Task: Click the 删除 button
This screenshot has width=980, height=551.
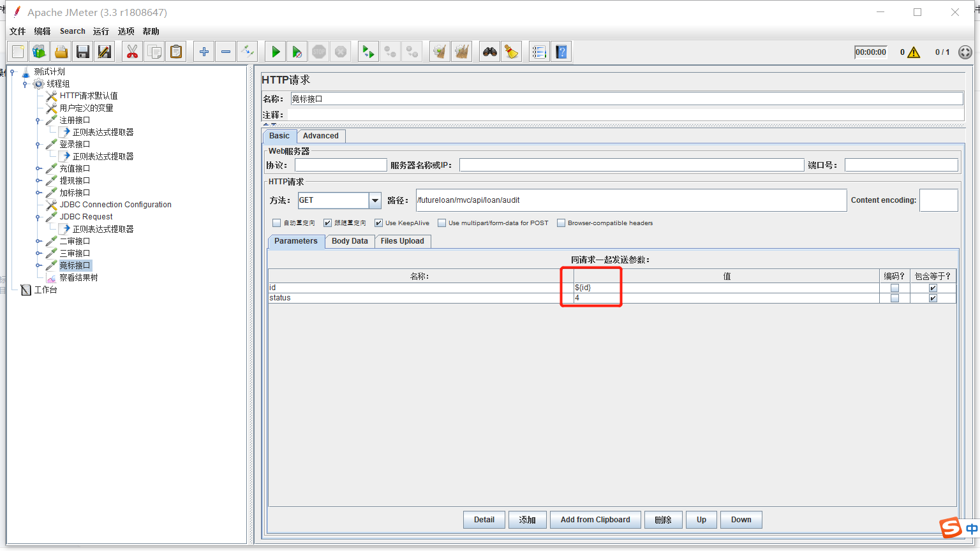Action: click(664, 520)
